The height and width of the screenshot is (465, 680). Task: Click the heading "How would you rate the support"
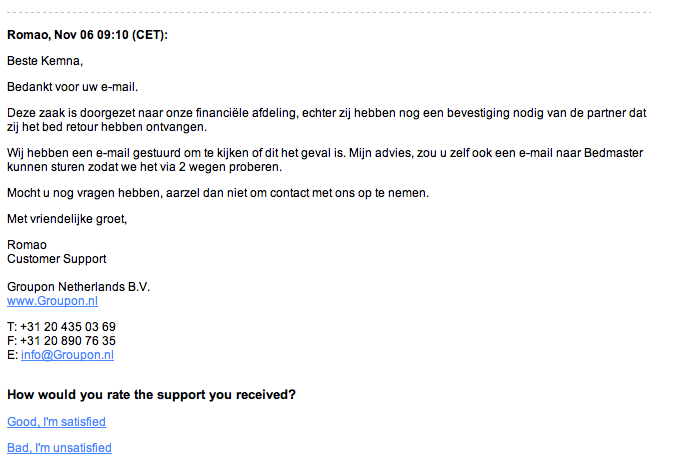coord(151,395)
